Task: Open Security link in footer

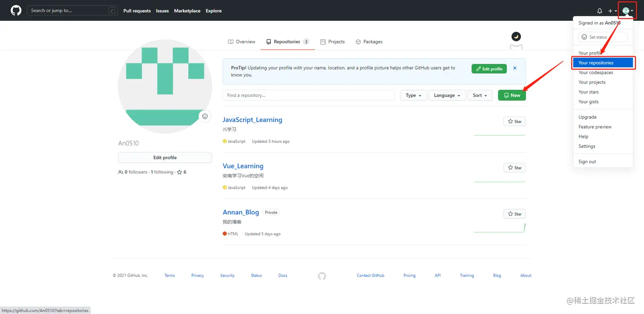Action: [227, 276]
